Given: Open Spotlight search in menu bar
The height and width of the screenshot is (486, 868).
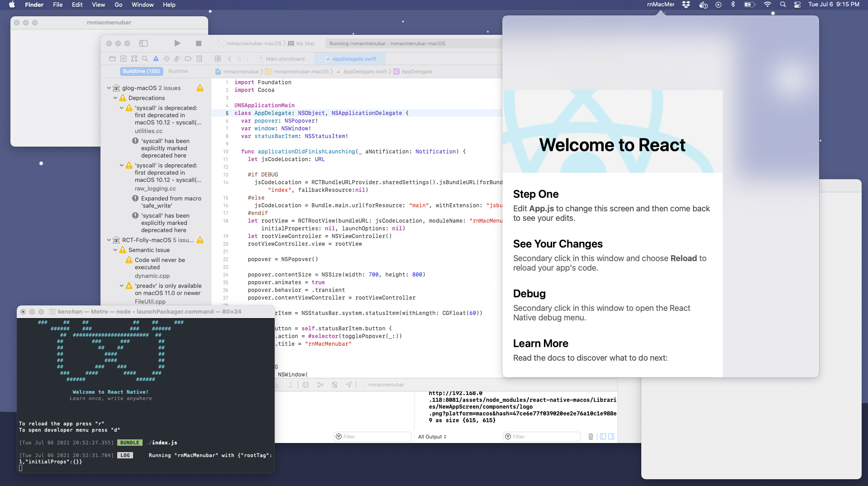Looking at the screenshot, I should tap(783, 5).
